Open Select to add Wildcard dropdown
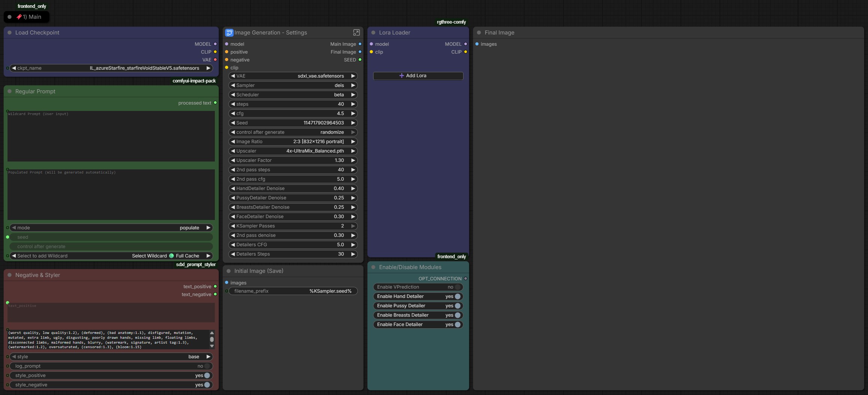The height and width of the screenshot is (395, 868). click(x=111, y=256)
